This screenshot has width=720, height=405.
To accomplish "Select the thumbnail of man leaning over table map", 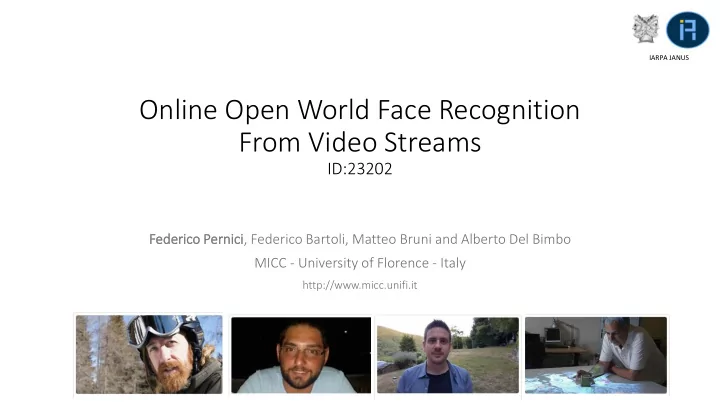I will (596, 355).
